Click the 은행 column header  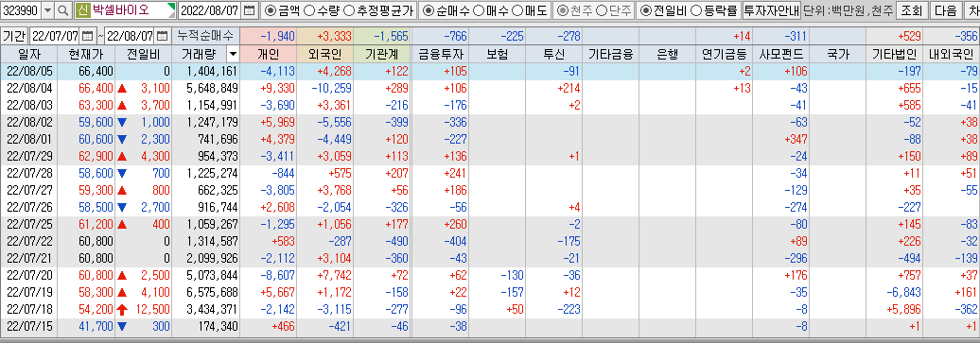coord(668,55)
